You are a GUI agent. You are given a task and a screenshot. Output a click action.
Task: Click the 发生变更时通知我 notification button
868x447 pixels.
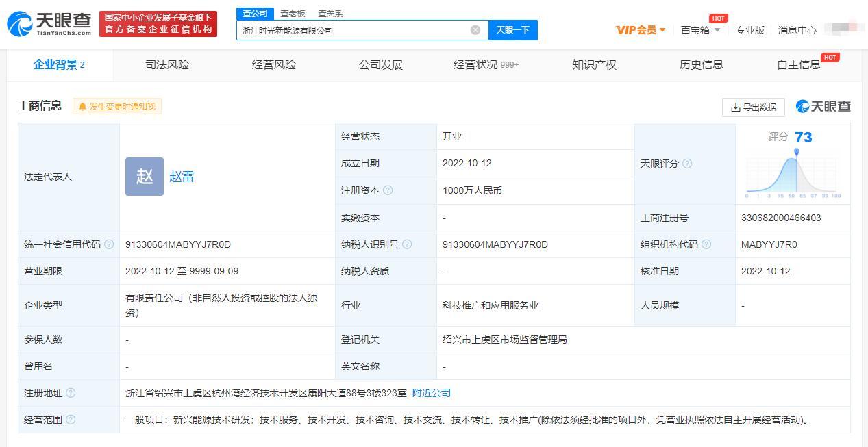[117, 106]
